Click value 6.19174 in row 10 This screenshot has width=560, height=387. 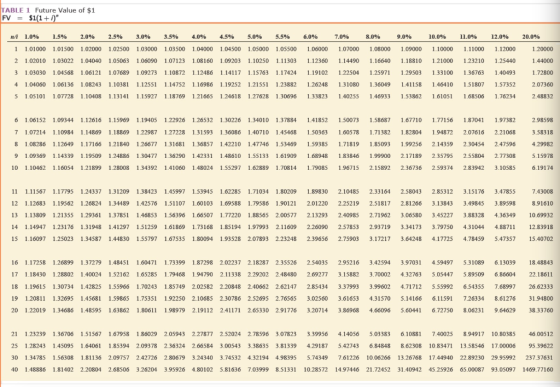pos(542,168)
